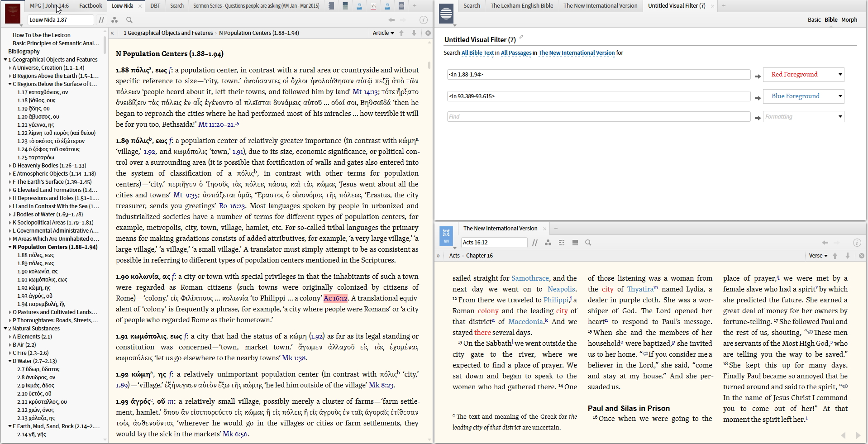The width and height of the screenshot is (868, 444).
Task: Jump to previous verse in NIV
Action: (x=835, y=256)
